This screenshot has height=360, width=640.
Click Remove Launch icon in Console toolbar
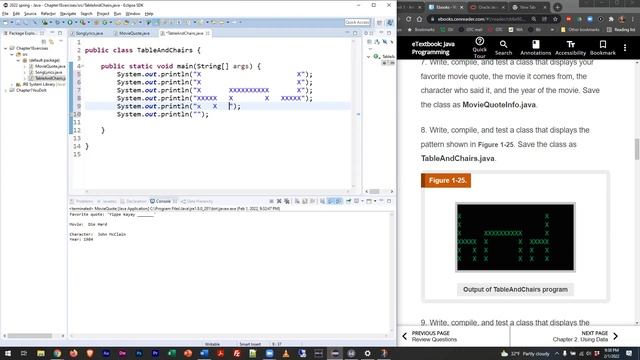(279, 201)
